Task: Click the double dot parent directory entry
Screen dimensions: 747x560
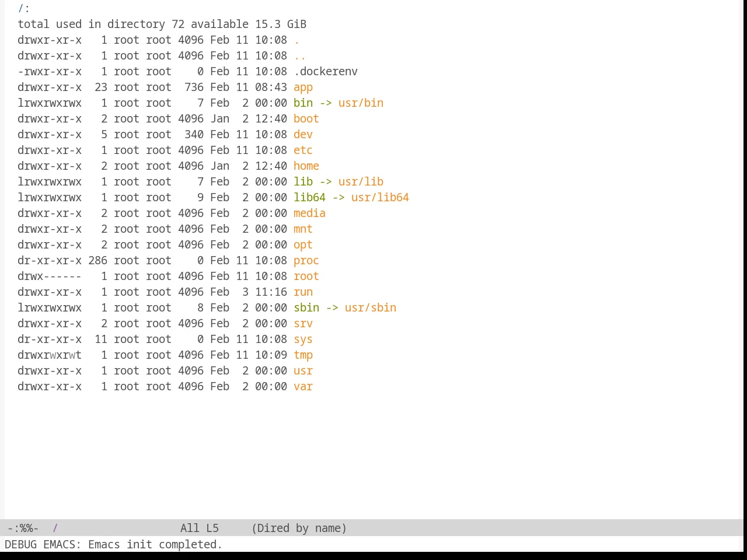Action: 300,56
